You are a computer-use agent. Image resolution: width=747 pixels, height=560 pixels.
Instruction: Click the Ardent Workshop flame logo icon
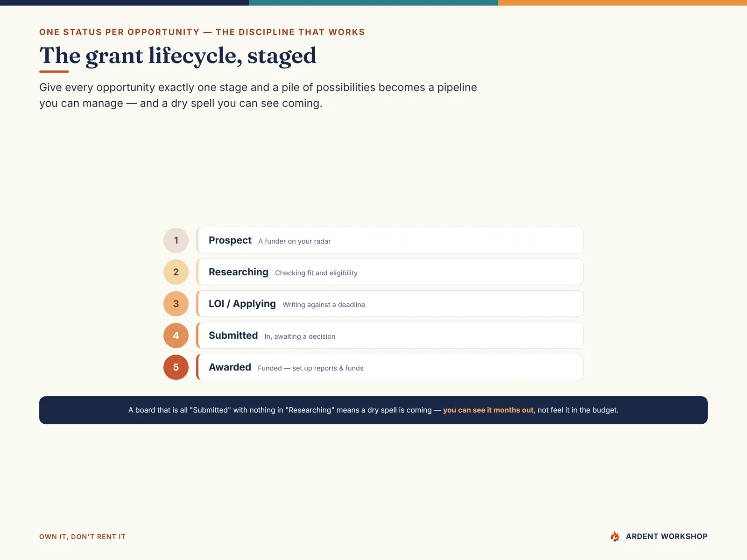pos(615,536)
